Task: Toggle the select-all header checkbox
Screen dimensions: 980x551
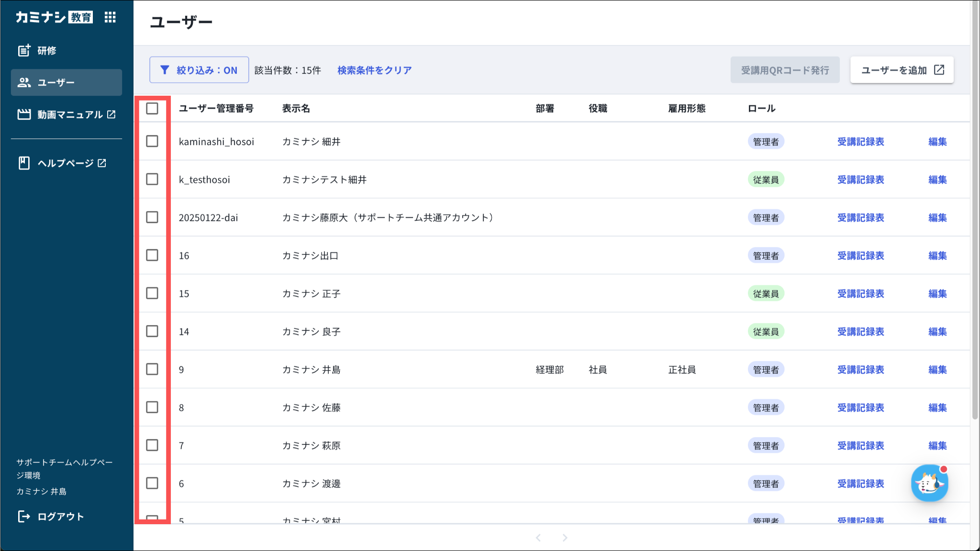Action: point(152,109)
